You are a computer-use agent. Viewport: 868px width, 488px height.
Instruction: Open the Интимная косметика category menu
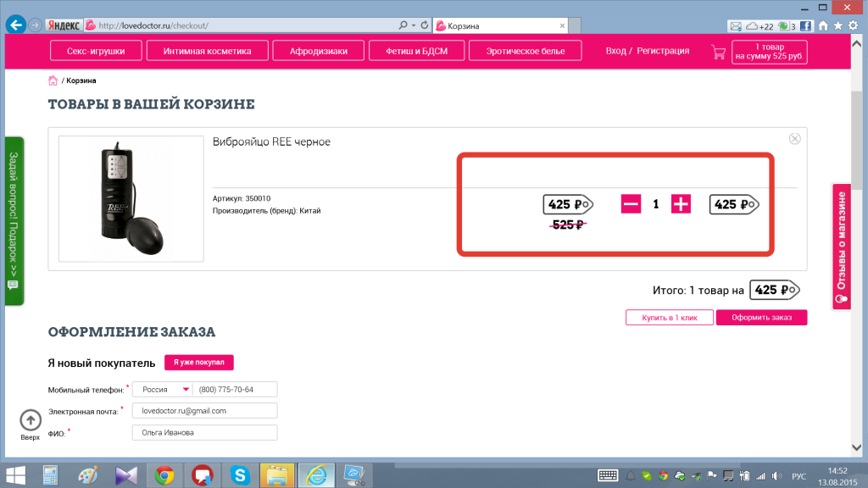coord(209,51)
